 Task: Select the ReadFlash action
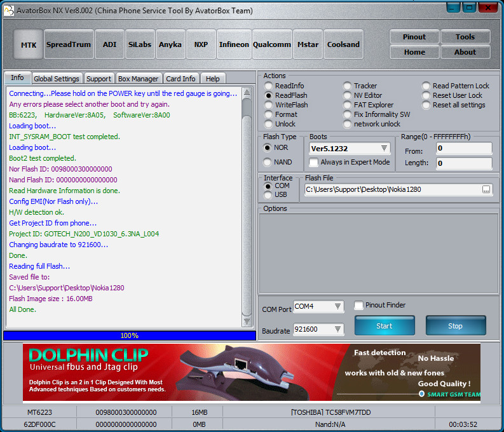coord(286,95)
